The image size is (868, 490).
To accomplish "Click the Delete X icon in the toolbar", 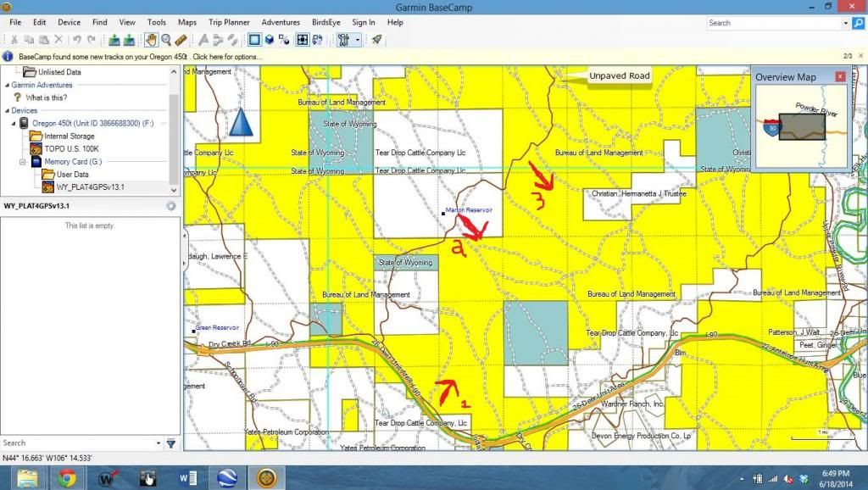I will click(x=58, y=40).
